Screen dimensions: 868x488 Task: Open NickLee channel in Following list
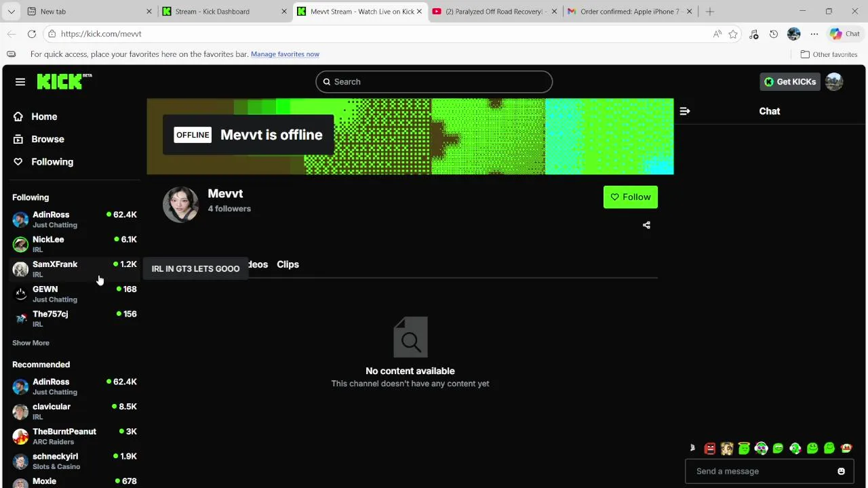(75, 244)
